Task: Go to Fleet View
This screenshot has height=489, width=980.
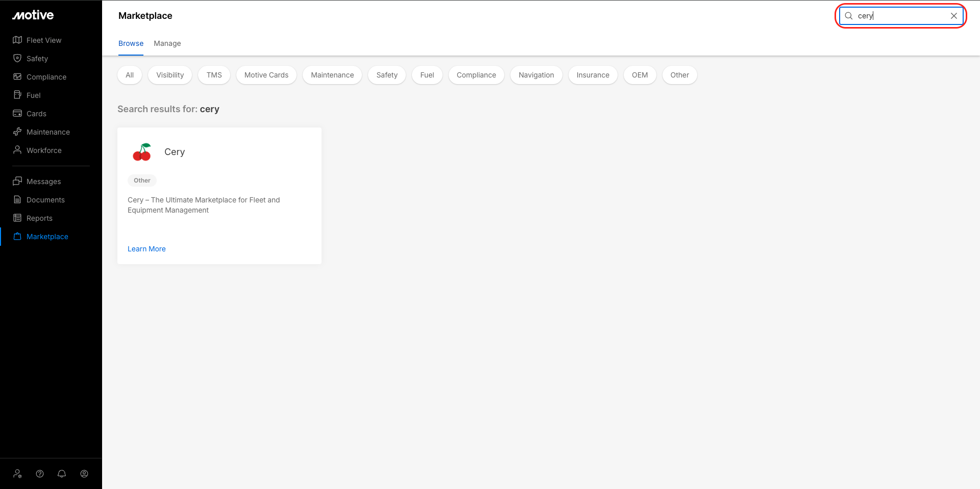Action: (x=44, y=40)
